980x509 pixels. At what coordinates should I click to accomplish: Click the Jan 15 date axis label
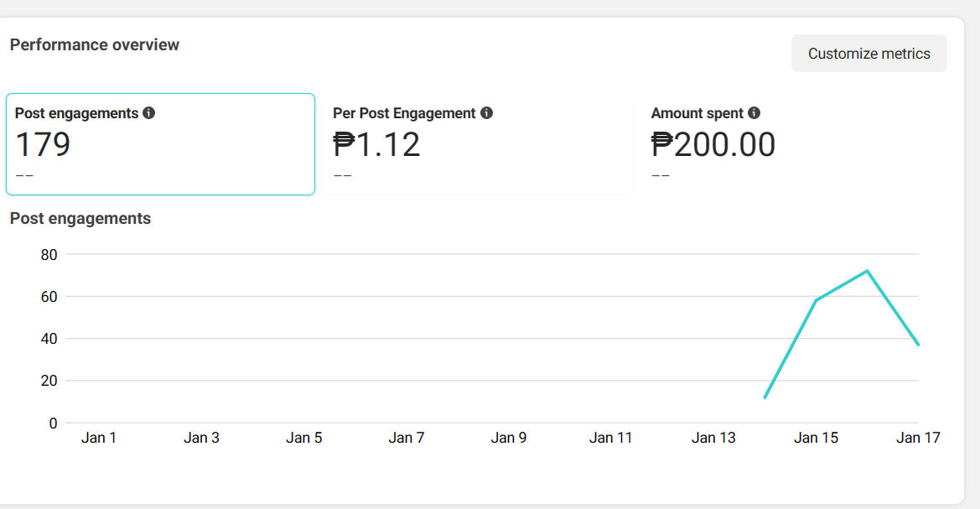817,438
